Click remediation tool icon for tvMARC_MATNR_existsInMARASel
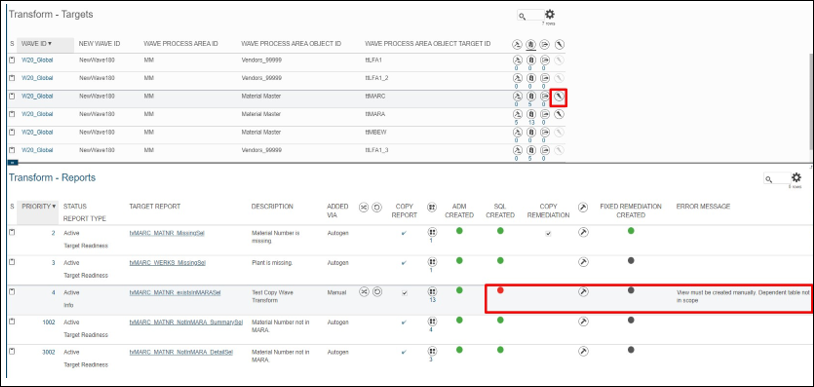This screenshot has width=814, height=387. [x=584, y=292]
